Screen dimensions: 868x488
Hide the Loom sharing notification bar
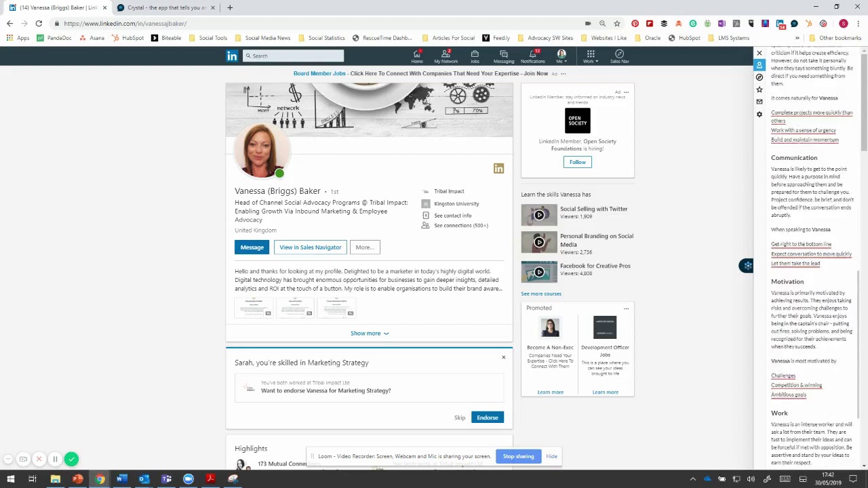[x=551, y=456]
